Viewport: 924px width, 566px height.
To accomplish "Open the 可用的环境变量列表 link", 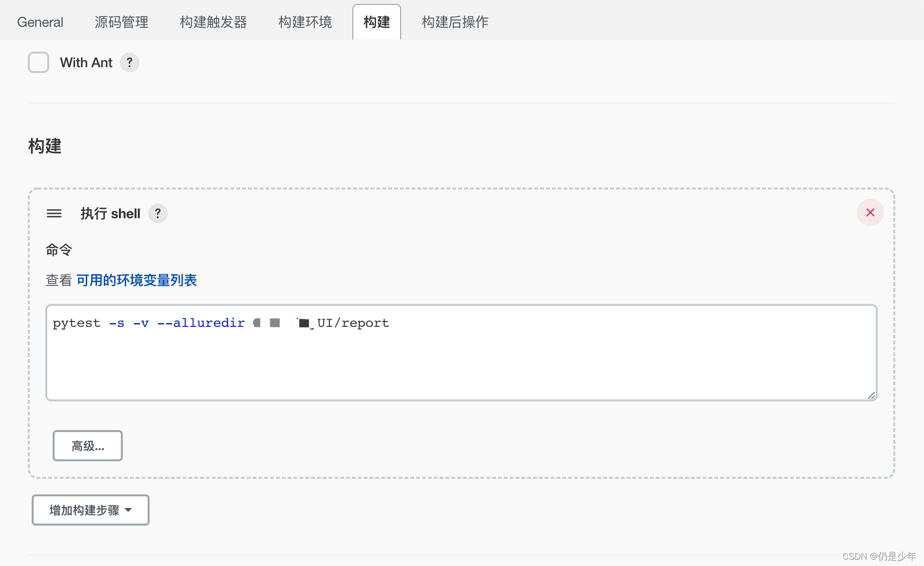I will (136, 280).
